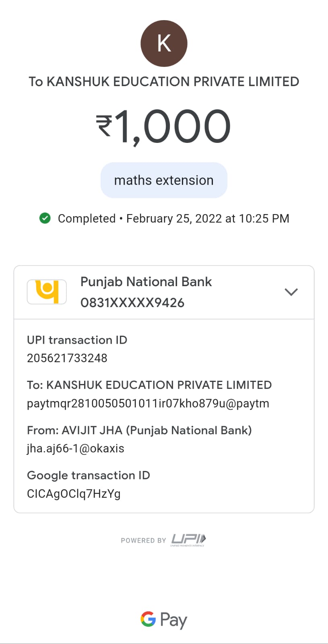Tap the Google G Pay logo
Viewport: 328px width, 644px height.
pyautogui.click(x=164, y=619)
